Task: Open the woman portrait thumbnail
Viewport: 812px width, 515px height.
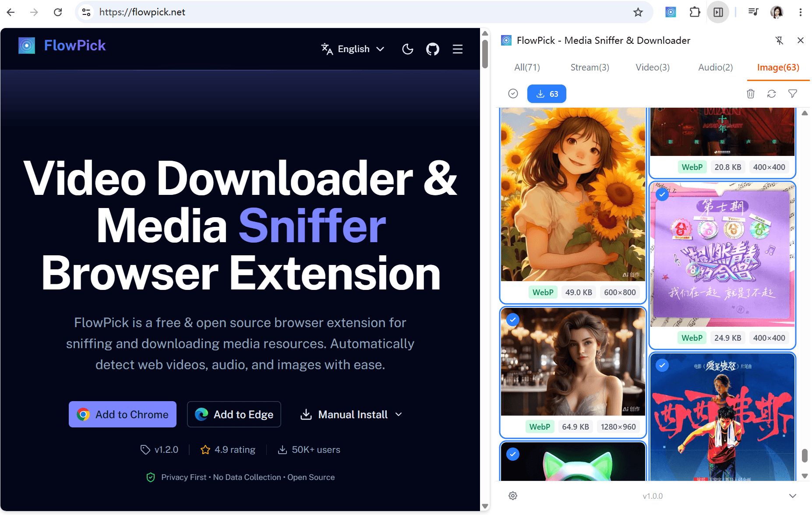Action: coord(573,362)
